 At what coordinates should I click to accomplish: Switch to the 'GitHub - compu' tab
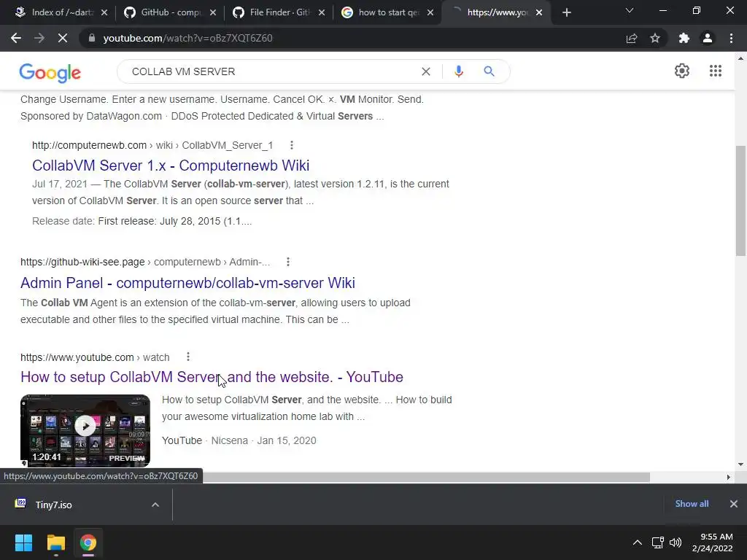pyautogui.click(x=171, y=12)
